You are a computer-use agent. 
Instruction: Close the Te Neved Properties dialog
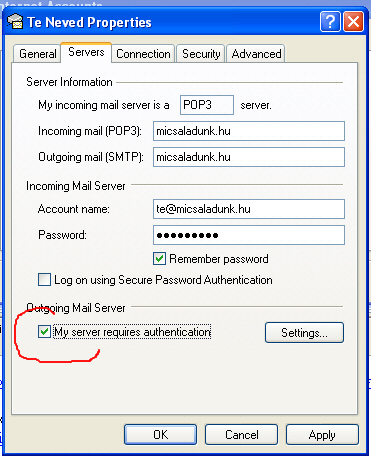pyautogui.click(x=353, y=22)
